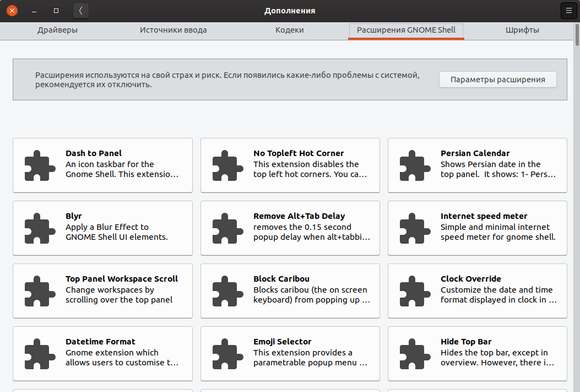Go back with the title bar arrow

(x=81, y=11)
